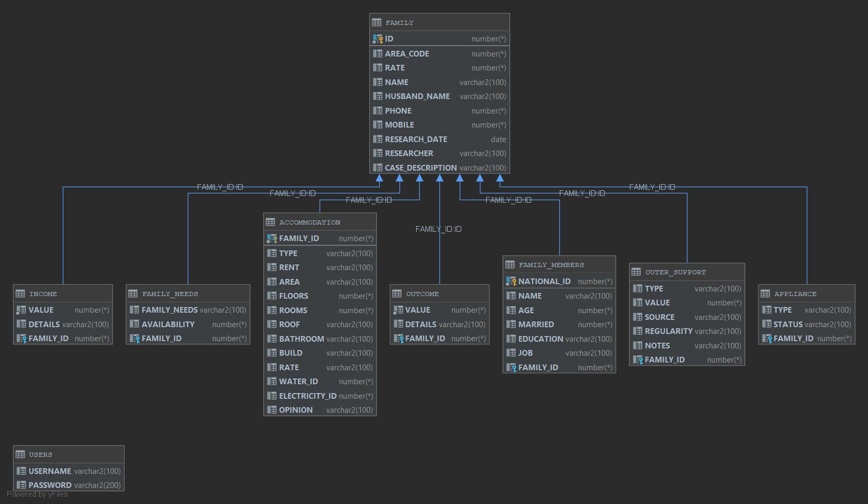Select the FAMILY_NEEDS varchar2 column row

[188, 310]
